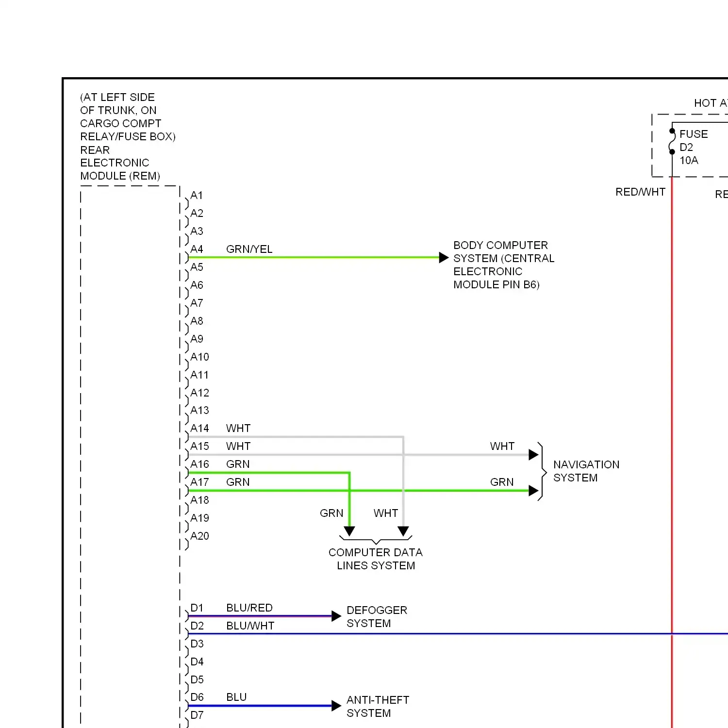Click the D2 pin label beside BLU/WHT
Screen dimensions: 728x728
197,626
